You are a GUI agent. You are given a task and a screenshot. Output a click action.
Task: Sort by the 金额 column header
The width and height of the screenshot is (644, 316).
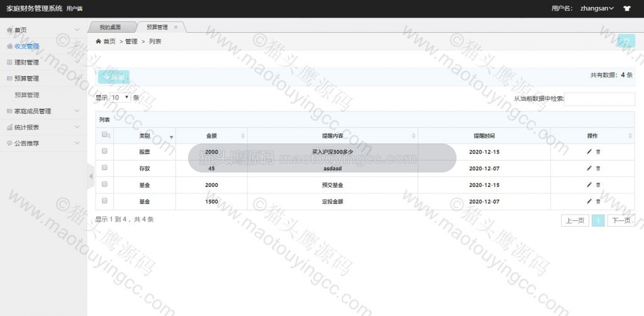click(x=211, y=135)
